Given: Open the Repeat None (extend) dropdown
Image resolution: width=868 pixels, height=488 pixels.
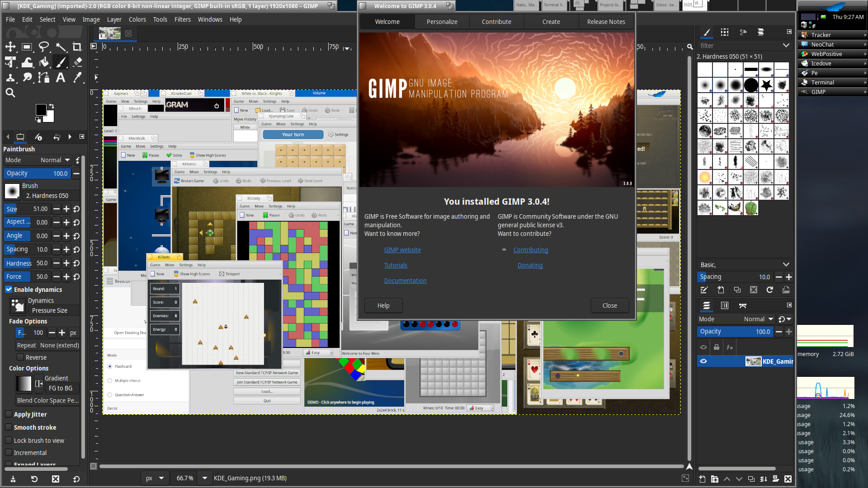Looking at the screenshot, I should point(47,345).
